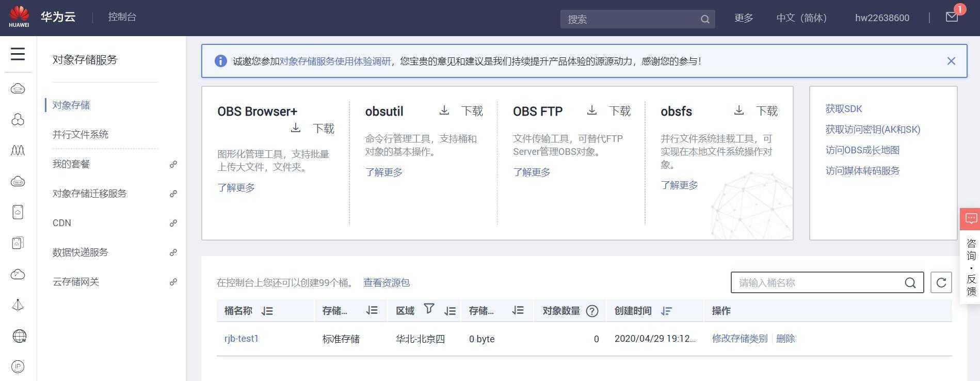Open 数据快递服务 in the sidebar
The width and height of the screenshot is (980, 381).
pyautogui.click(x=81, y=252)
